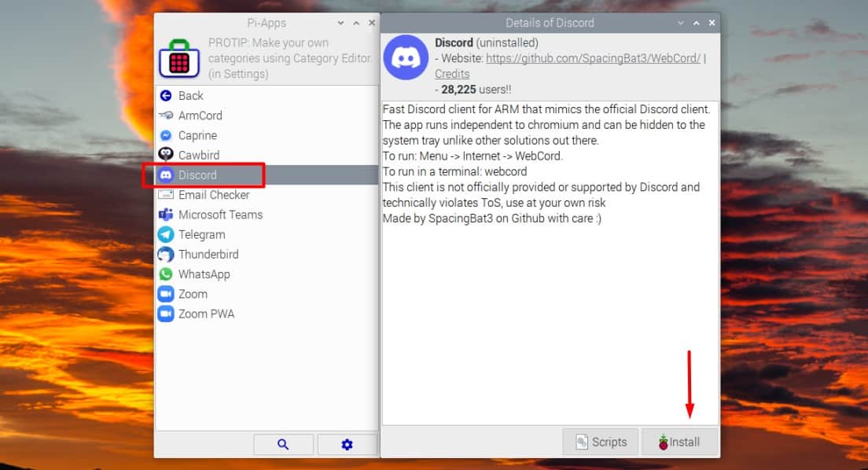The image size is (868, 470).
Task: Open Pi-Apps settings via the gear icon
Action: (x=347, y=444)
